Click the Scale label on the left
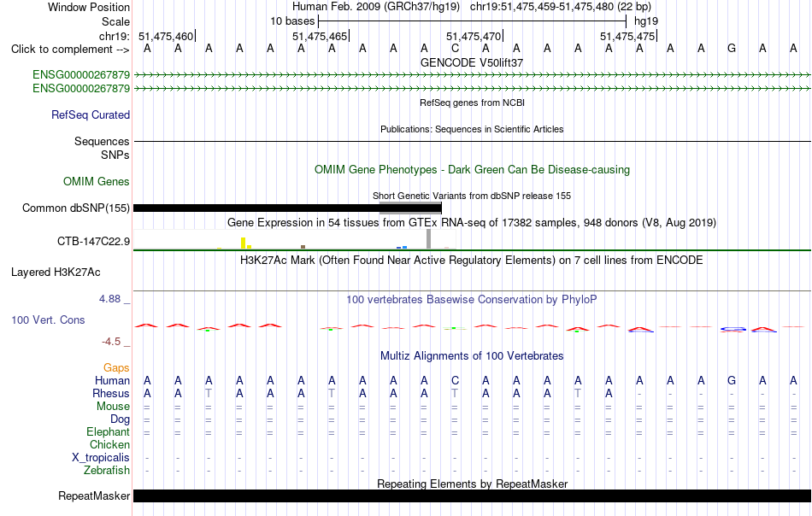Screen dimensions: 812x516 [x=115, y=21]
